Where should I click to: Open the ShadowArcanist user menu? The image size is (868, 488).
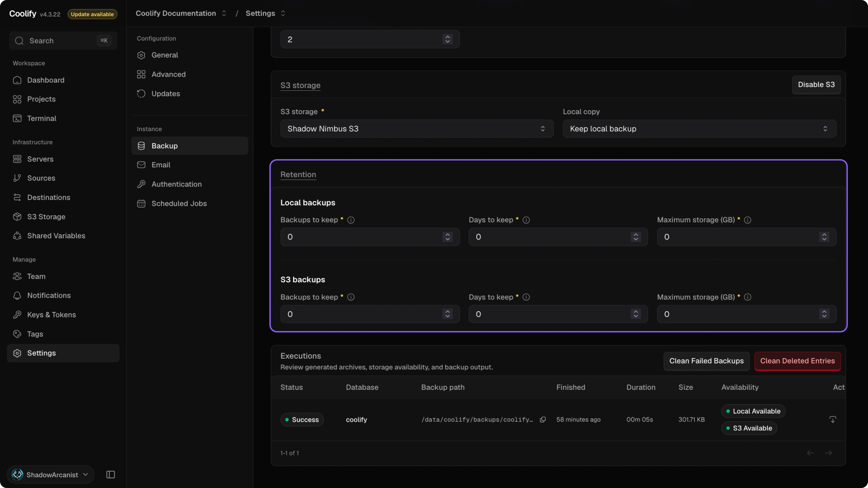[x=51, y=474]
